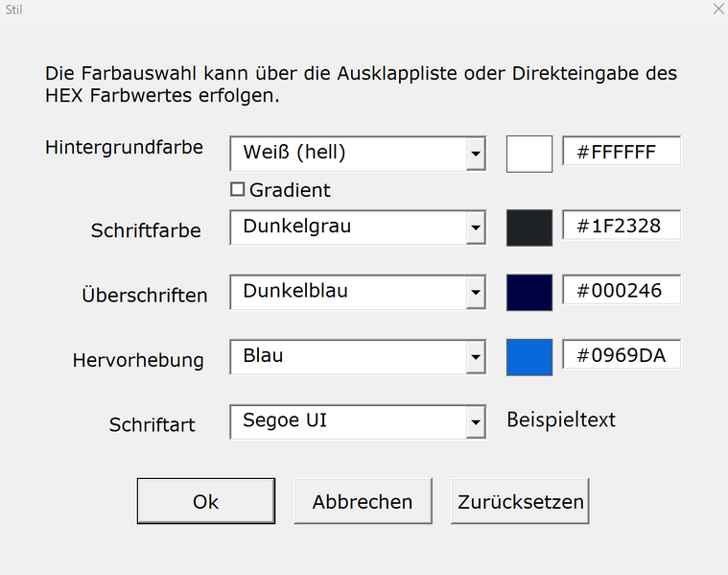Click the #0969DA hex input field

(x=622, y=354)
